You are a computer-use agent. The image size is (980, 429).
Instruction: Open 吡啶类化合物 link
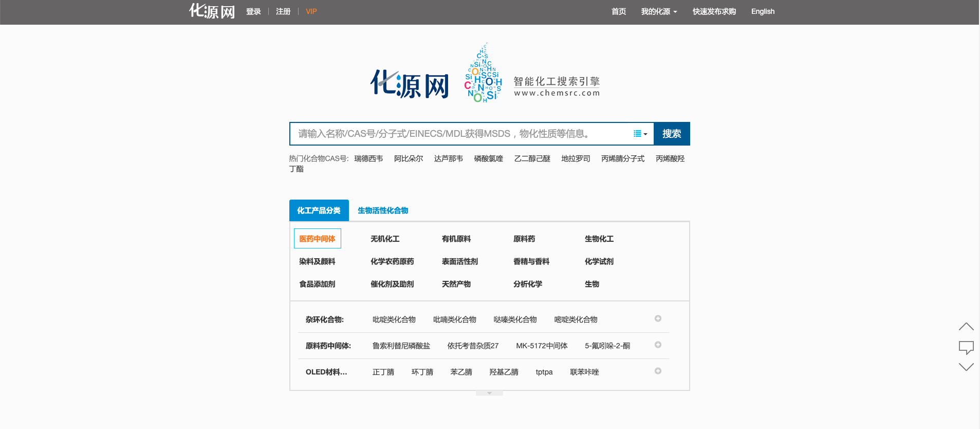click(x=394, y=319)
